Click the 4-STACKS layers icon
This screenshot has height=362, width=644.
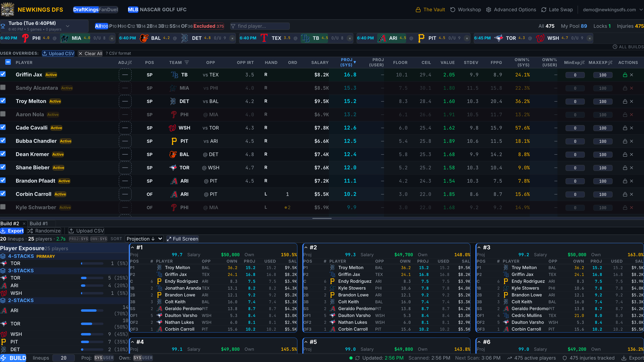point(3,256)
